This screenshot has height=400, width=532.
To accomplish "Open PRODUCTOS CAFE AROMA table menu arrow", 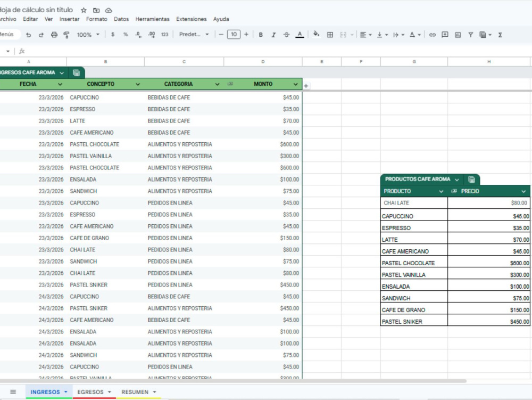I will tap(456, 179).
